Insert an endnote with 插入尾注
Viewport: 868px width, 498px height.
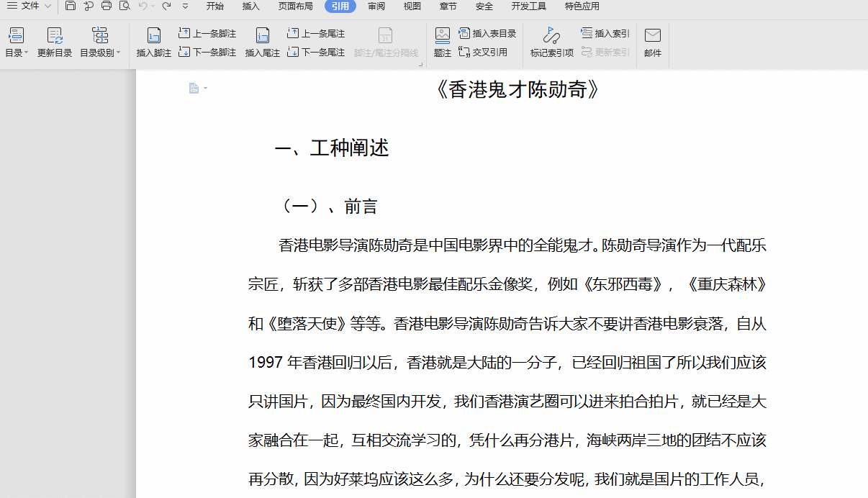[x=262, y=43]
